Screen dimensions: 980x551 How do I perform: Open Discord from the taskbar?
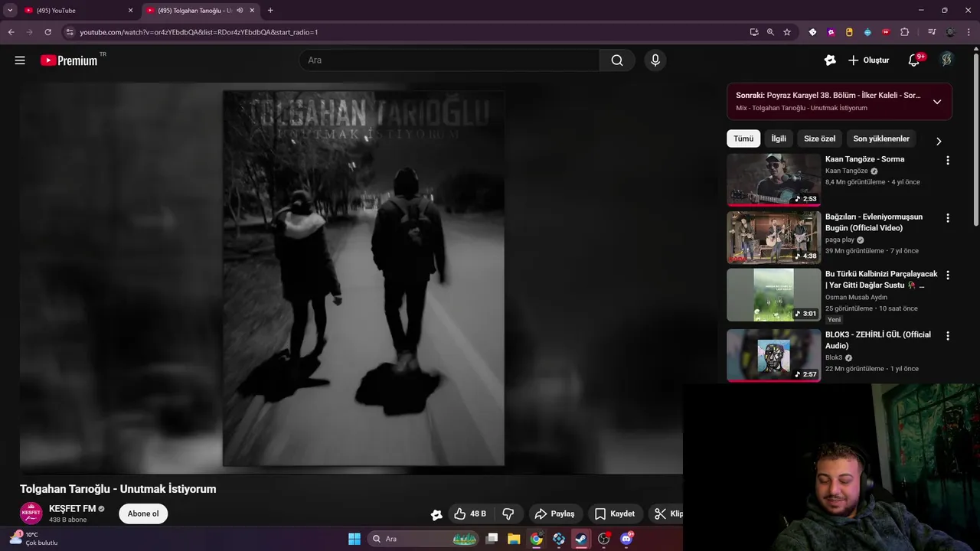(x=626, y=539)
